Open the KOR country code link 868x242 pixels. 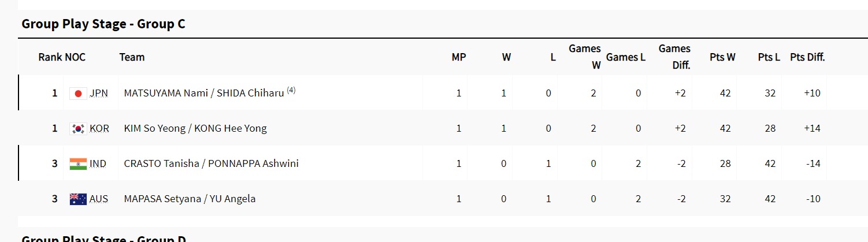(x=99, y=128)
